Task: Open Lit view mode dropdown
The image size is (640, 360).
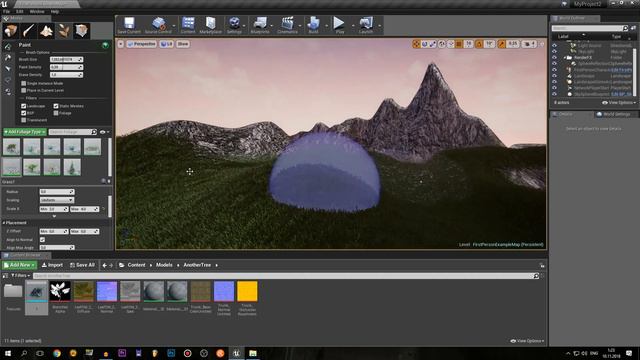Action: pos(167,44)
